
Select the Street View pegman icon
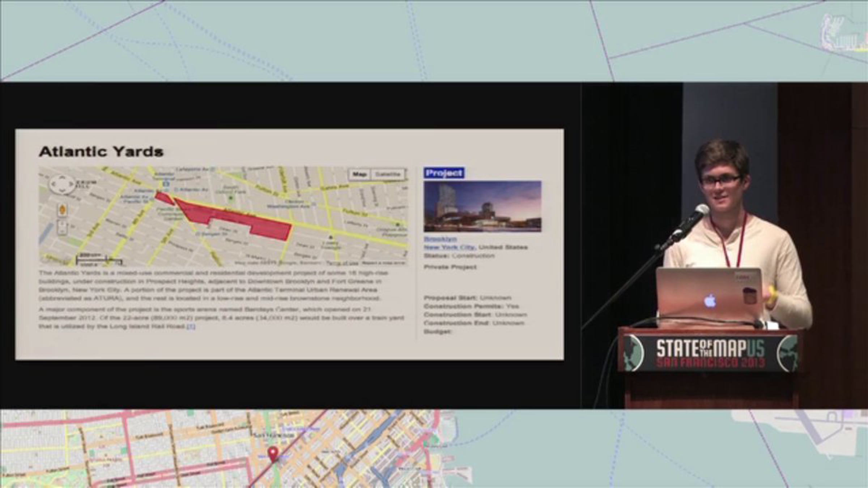pyautogui.click(x=62, y=210)
